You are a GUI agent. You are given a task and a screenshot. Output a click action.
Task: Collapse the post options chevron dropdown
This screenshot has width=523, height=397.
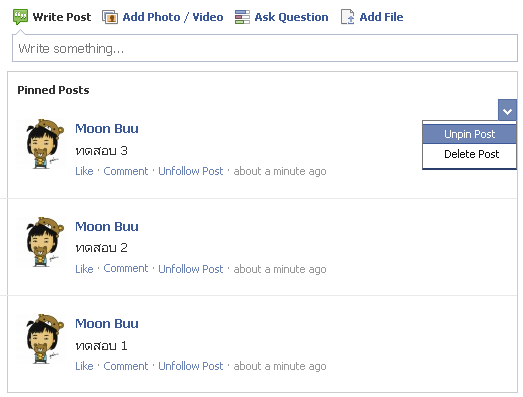pyautogui.click(x=507, y=110)
